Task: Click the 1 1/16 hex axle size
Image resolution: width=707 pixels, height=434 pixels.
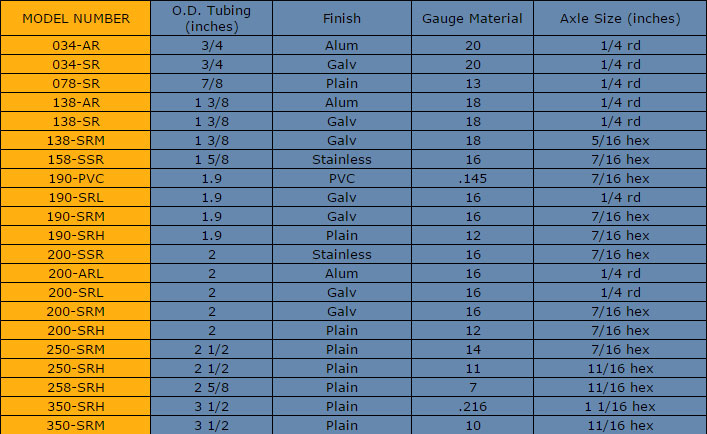Action: point(620,406)
